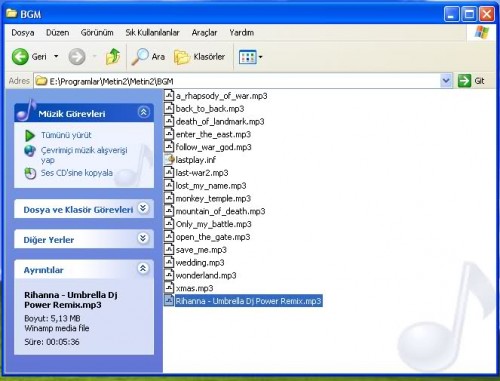This screenshot has height=381, width=500.
Task: Click the forward navigation arrow
Action: 77,57
